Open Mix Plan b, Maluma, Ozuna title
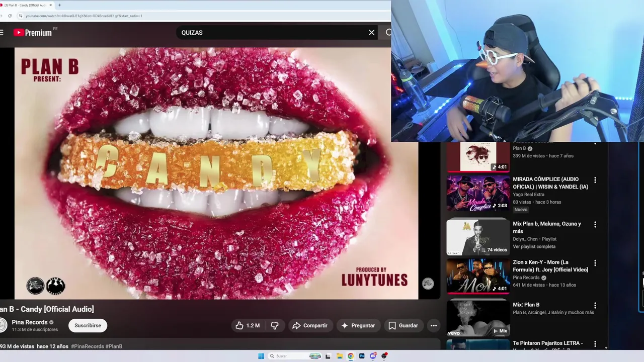The width and height of the screenshot is (644, 362). (x=547, y=227)
